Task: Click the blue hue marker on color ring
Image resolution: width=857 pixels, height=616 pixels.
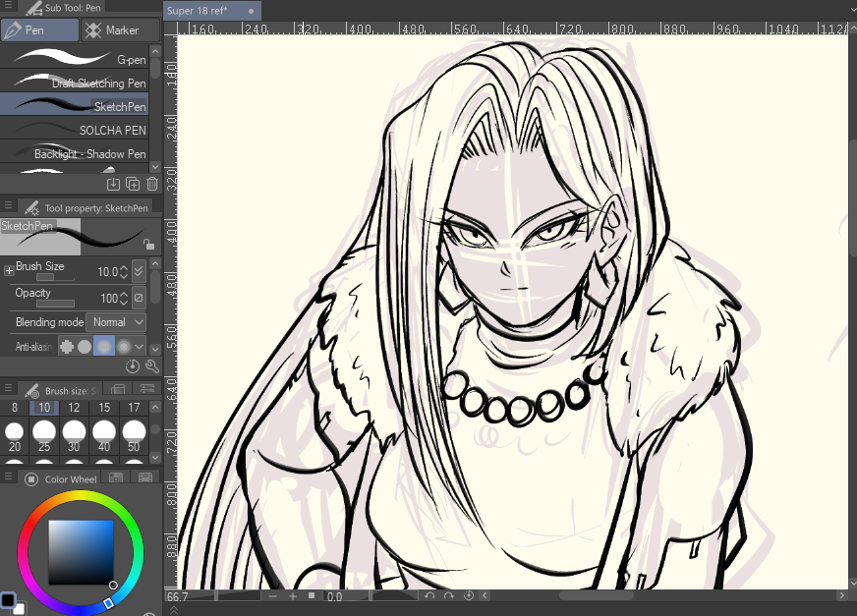Action: pyautogui.click(x=109, y=603)
